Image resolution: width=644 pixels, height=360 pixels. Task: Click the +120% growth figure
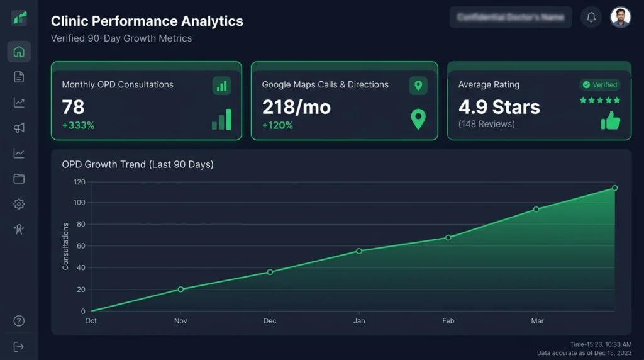[x=277, y=125]
